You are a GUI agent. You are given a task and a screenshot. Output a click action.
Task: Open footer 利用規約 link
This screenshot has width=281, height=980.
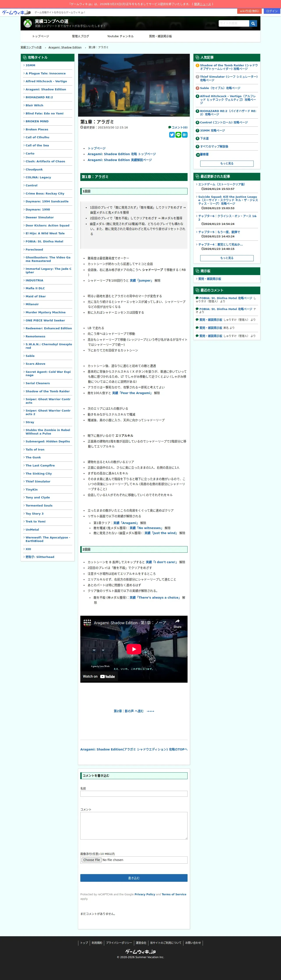tap(97, 943)
